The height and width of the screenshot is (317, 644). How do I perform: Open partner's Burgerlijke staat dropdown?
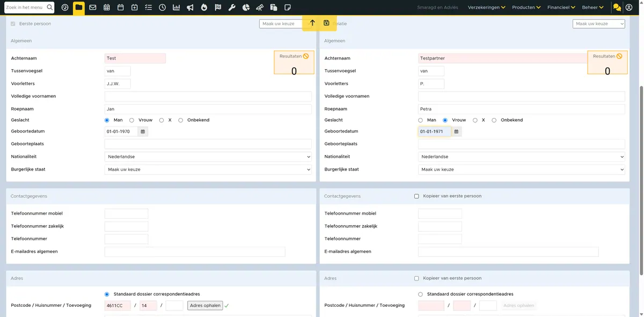pos(522,169)
